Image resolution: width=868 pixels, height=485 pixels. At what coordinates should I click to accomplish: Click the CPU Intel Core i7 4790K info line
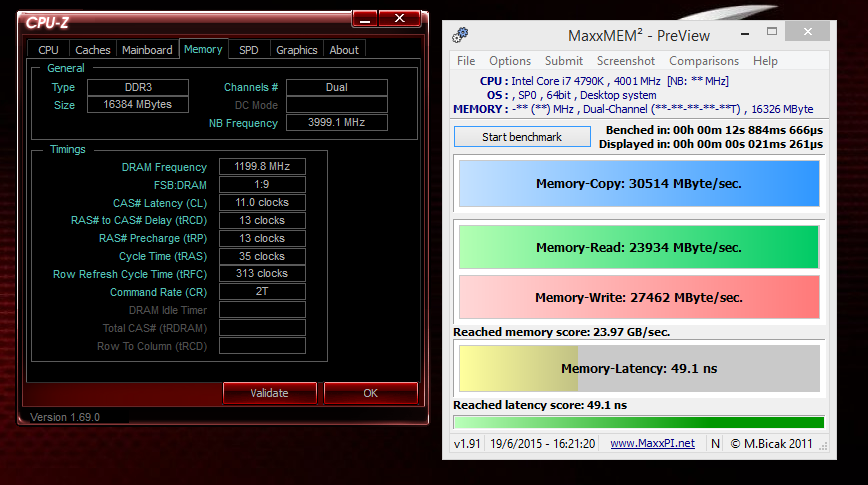pyautogui.click(x=604, y=81)
